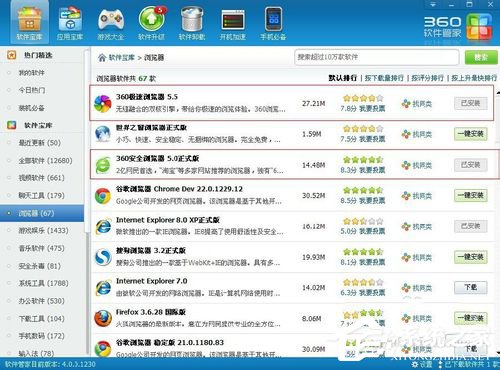Click the star rating of 搜狗浏览器
The height and width of the screenshot is (370, 500).
363,252
